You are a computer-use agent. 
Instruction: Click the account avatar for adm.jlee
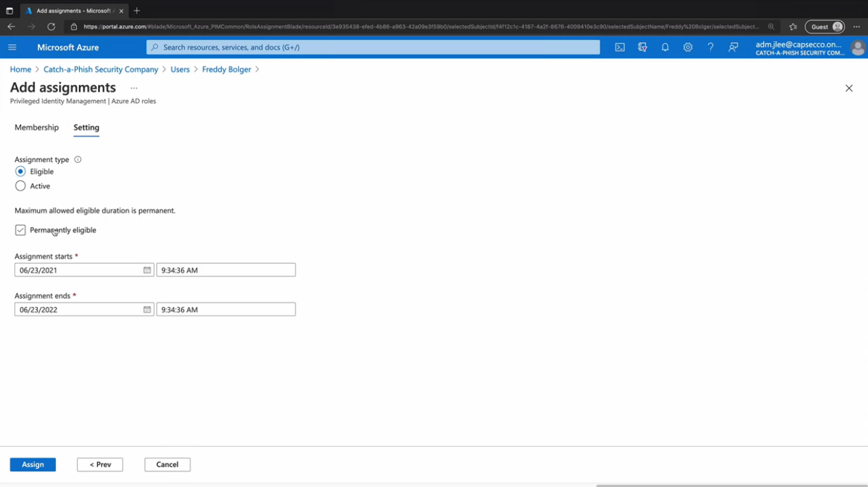(857, 47)
